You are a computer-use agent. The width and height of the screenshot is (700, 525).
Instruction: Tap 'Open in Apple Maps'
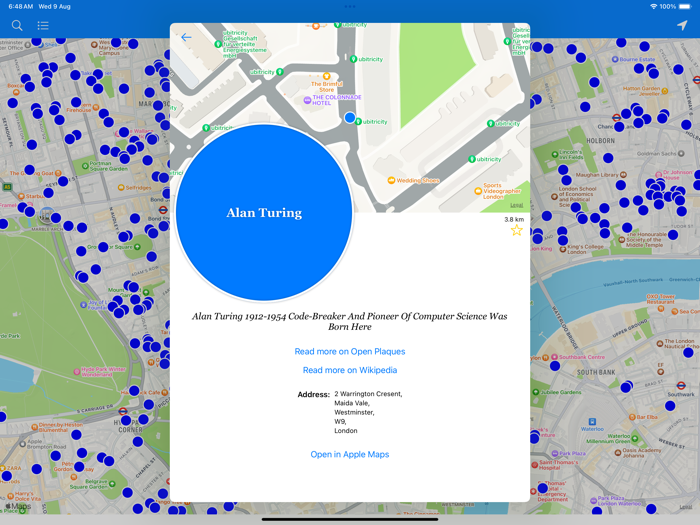pyautogui.click(x=350, y=454)
